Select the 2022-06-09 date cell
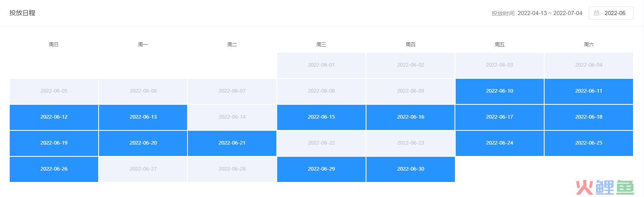 tap(411, 91)
